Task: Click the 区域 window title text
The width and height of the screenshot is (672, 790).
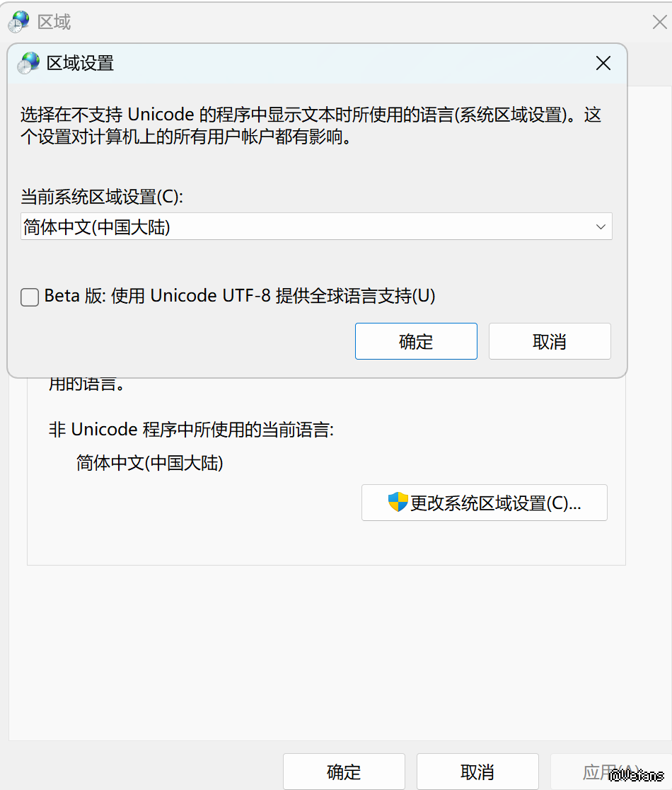Action: (x=54, y=22)
